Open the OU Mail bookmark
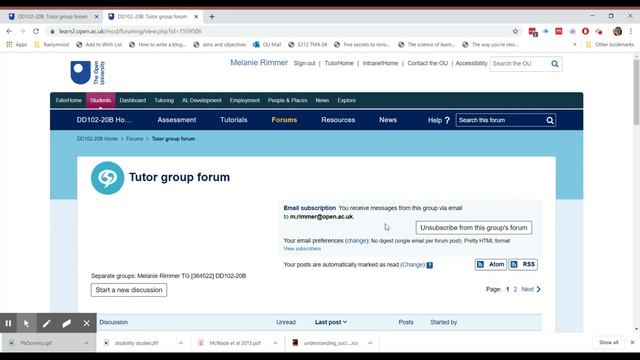Image resolution: width=640 pixels, height=360 pixels. click(267, 44)
